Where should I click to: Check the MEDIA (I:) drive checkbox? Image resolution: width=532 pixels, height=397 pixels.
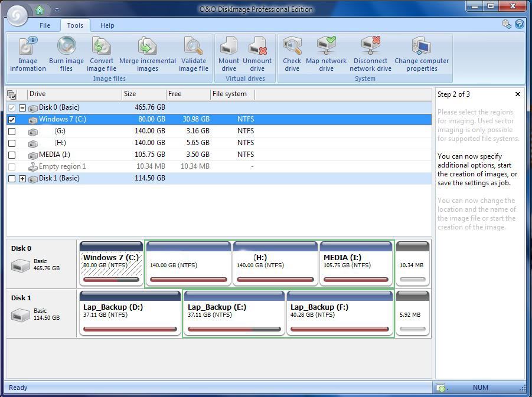click(12, 155)
